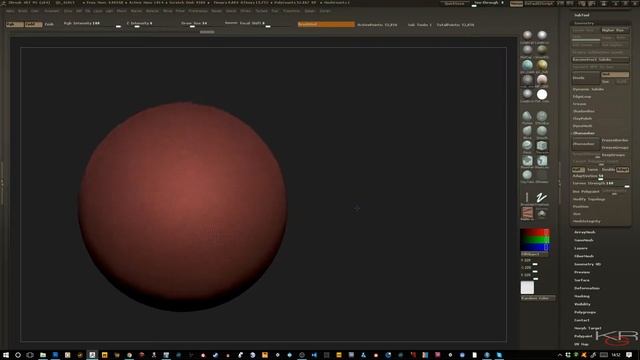Open the Brush menu

(x=22, y=11)
